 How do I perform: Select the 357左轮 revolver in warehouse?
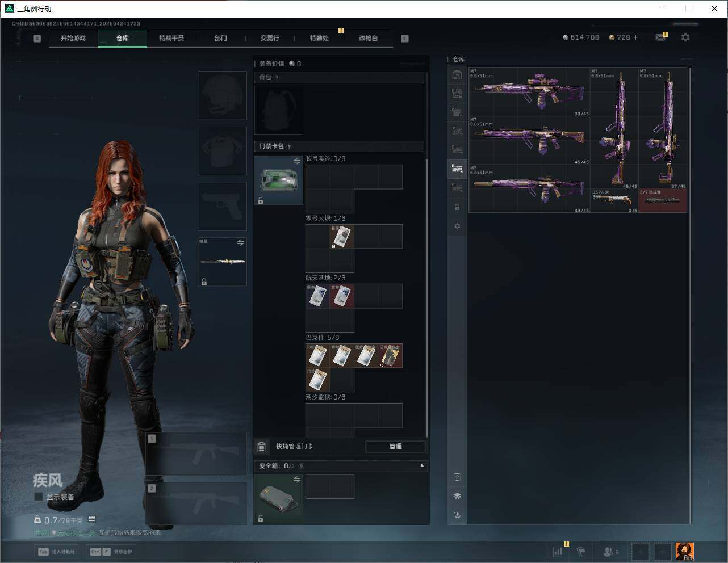coord(614,201)
